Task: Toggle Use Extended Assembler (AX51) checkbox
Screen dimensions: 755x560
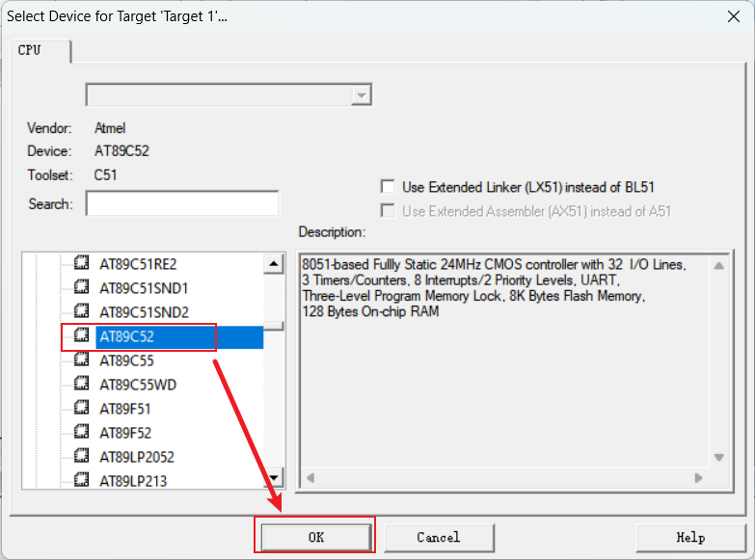Action: [x=388, y=211]
